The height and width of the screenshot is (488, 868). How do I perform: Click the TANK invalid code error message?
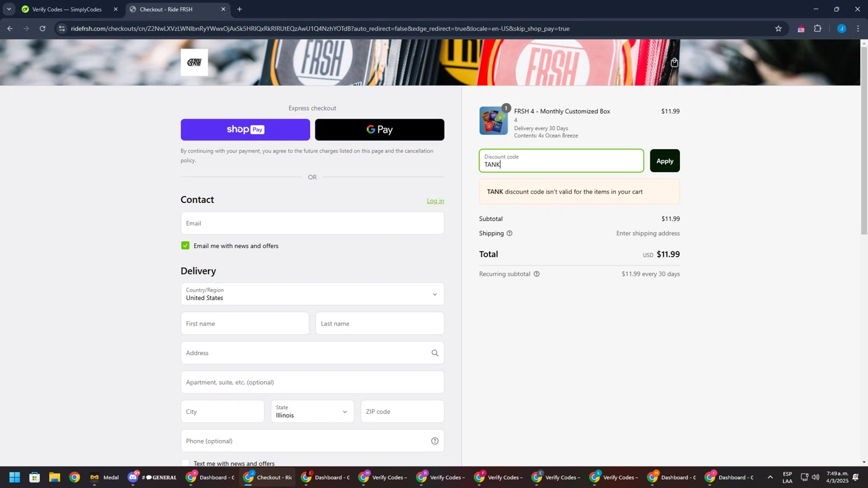click(579, 192)
